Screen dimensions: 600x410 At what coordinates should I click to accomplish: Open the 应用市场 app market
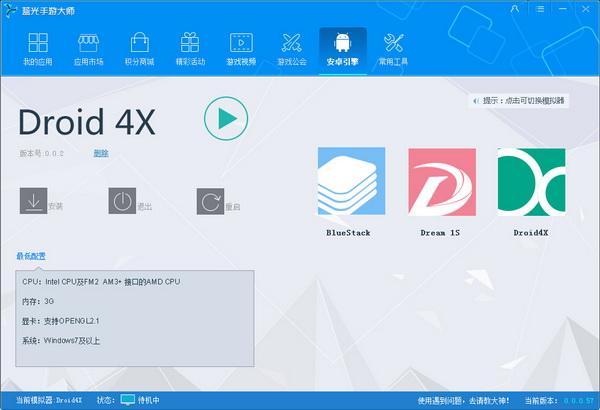(x=88, y=49)
